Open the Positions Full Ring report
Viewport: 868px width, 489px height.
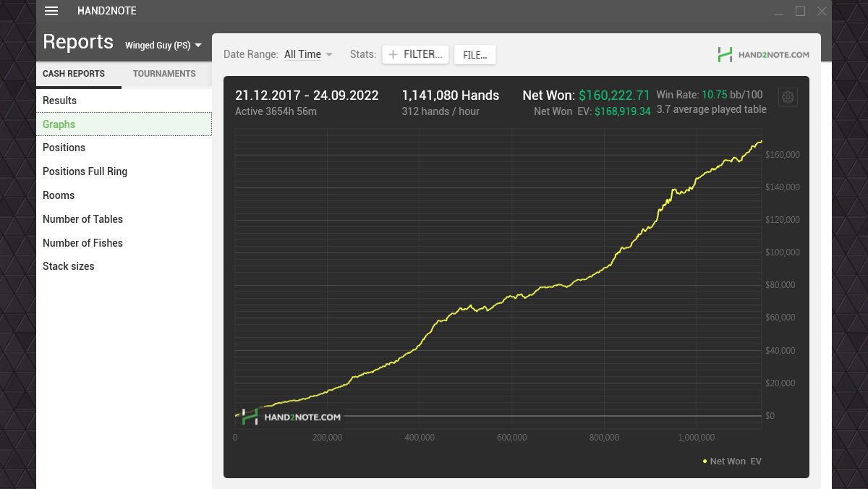coord(124,171)
